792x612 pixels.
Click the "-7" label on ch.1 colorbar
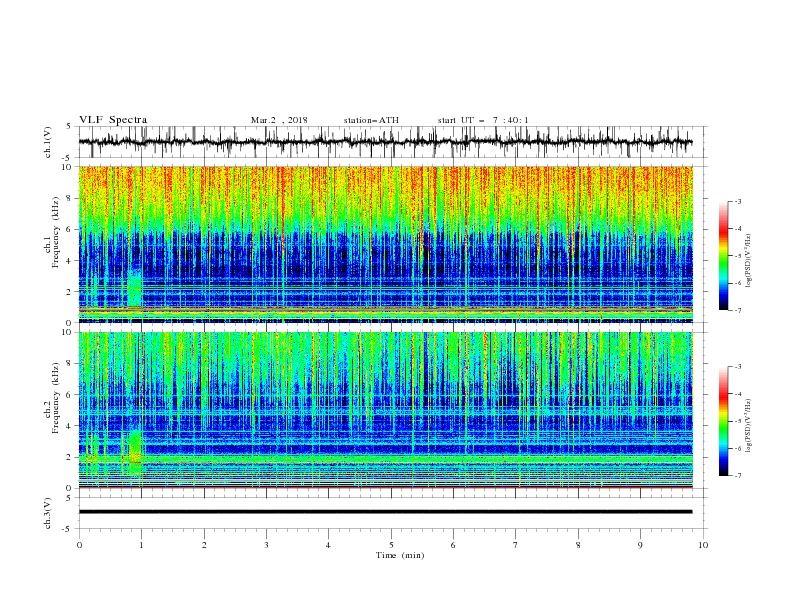737,310
